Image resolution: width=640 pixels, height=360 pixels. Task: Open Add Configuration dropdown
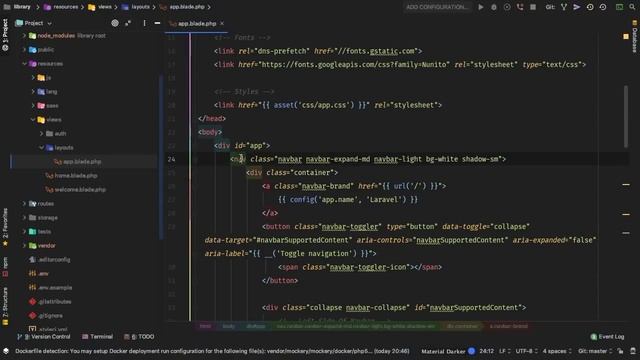437,7
